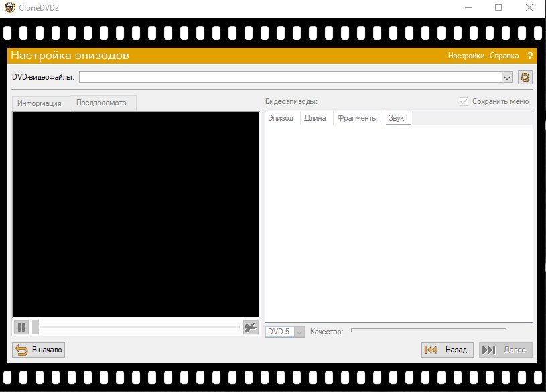Click the CloneDVD2 sheep logo icon

10,7
